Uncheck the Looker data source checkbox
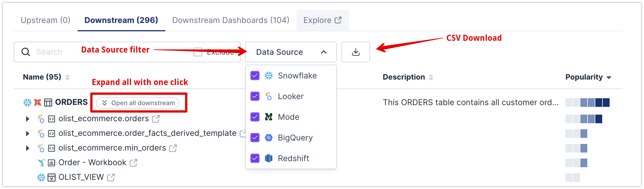 coord(255,97)
